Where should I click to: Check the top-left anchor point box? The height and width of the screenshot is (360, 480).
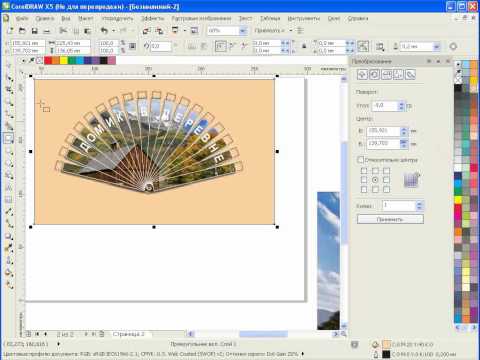364,171
